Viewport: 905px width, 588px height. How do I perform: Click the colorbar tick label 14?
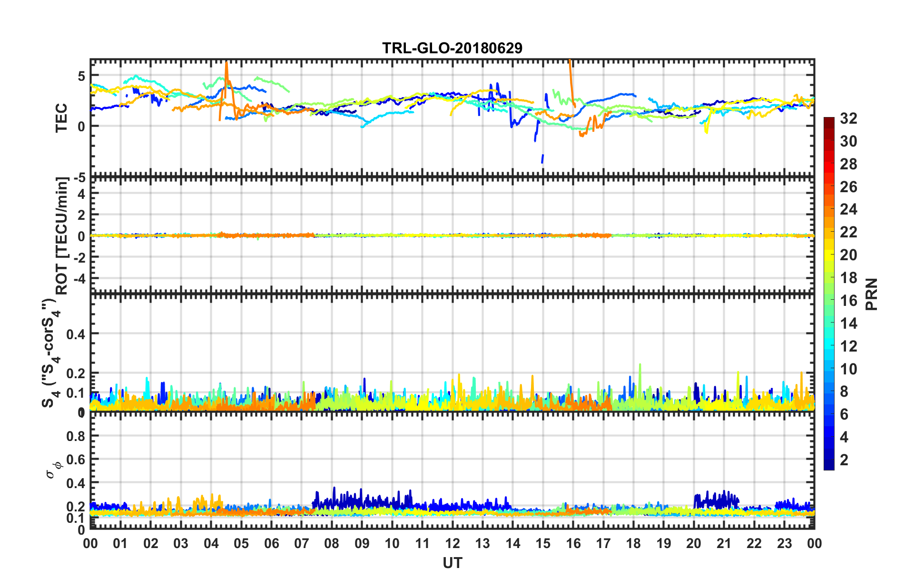(848, 323)
